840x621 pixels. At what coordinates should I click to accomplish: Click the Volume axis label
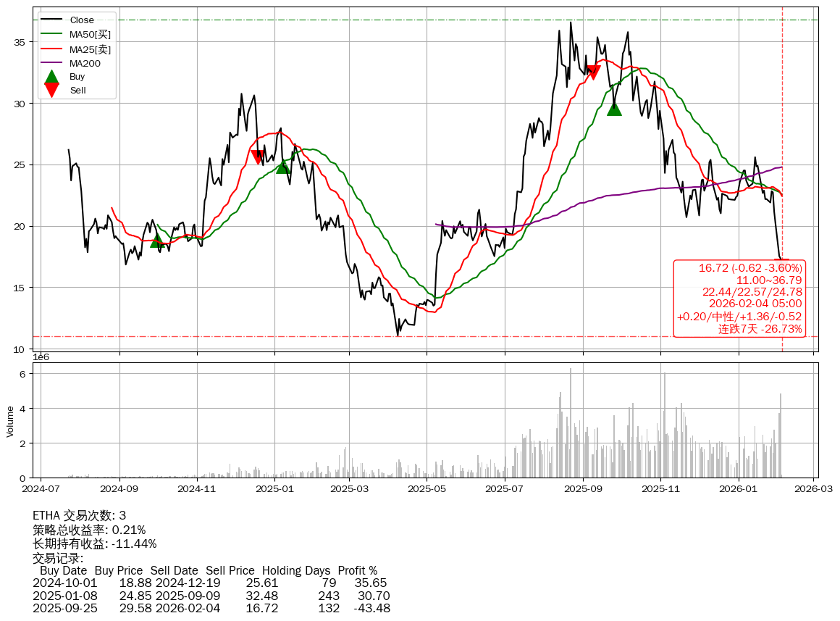coord(10,421)
